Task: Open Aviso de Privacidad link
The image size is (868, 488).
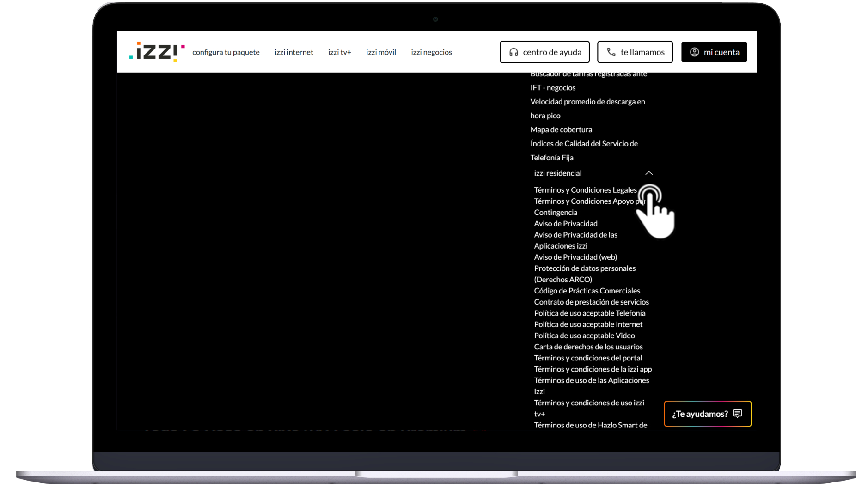Action: (566, 224)
